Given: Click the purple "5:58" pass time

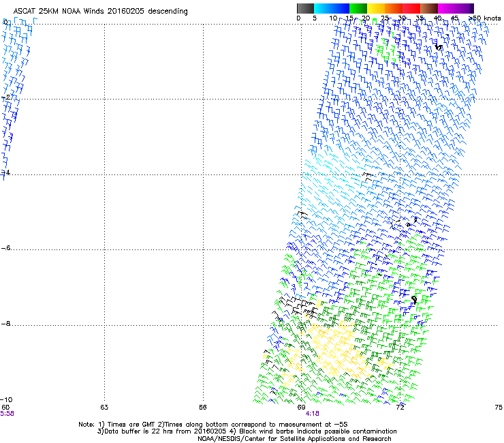Looking at the screenshot, I should [x=7, y=414].
